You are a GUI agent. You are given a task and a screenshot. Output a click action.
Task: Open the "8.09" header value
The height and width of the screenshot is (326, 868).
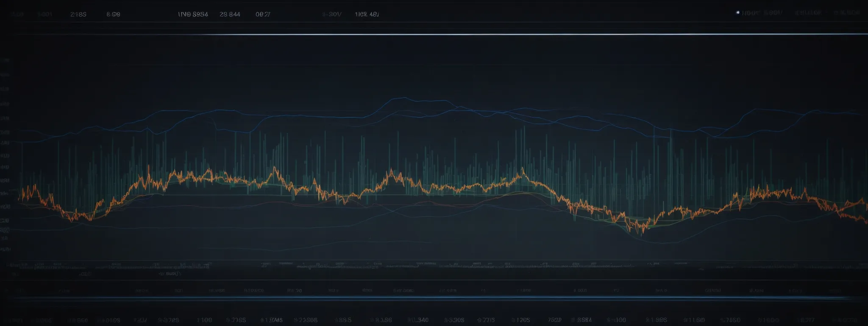point(113,14)
